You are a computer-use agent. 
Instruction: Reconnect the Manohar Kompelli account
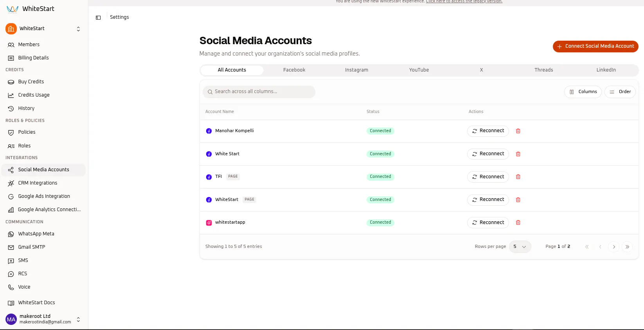point(488,131)
